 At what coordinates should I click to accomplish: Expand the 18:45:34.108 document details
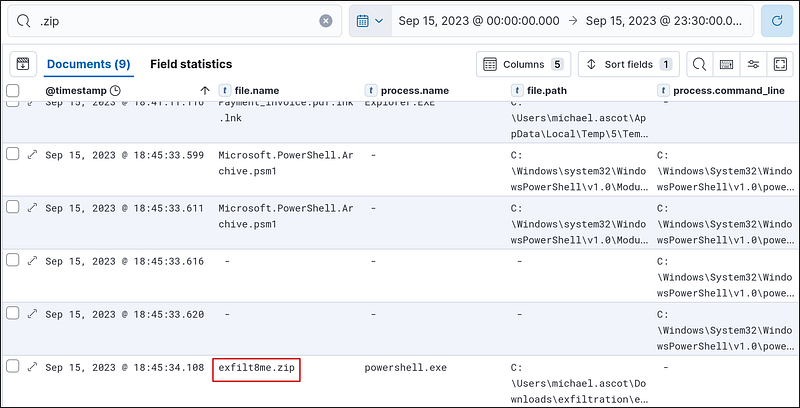(x=32, y=367)
